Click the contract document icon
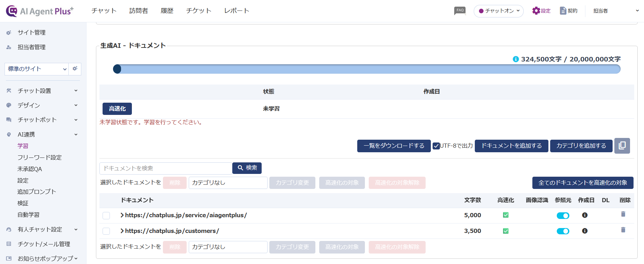 pyautogui.click(x=563, y=11)
